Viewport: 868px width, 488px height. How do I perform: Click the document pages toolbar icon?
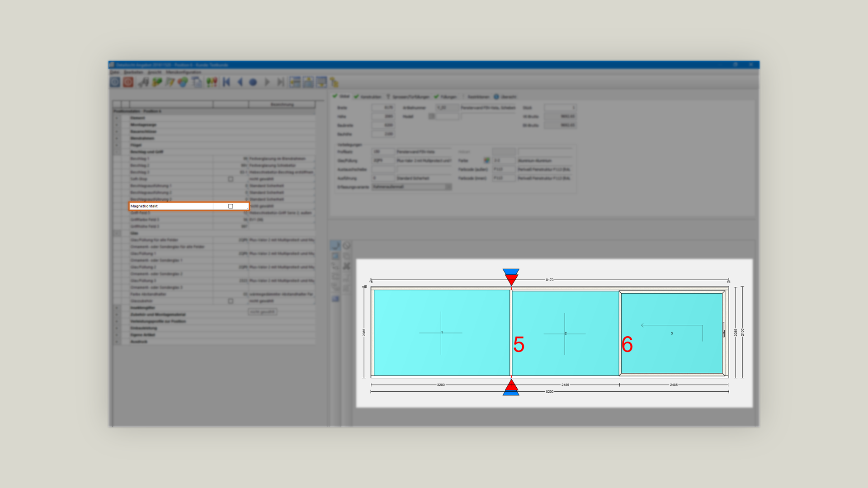pos(197,82)
